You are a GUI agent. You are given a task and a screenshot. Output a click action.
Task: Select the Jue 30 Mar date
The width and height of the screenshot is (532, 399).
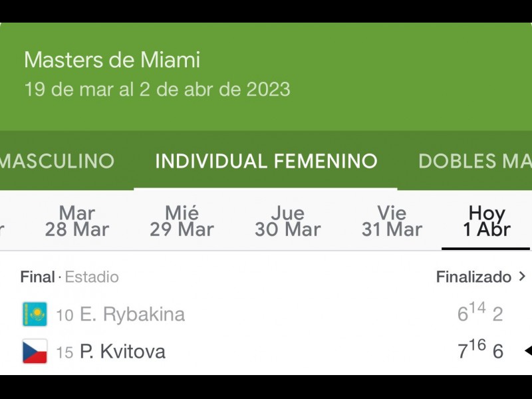(x=287, y=221)
